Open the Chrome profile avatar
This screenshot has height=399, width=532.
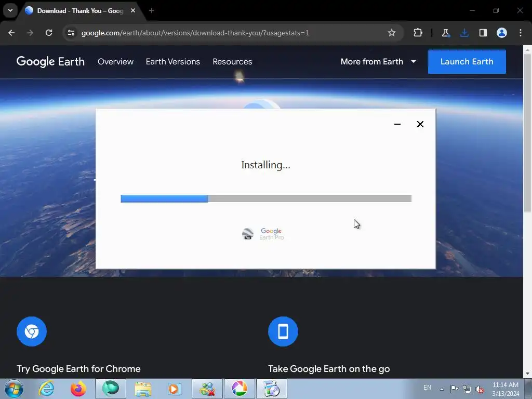502,33
